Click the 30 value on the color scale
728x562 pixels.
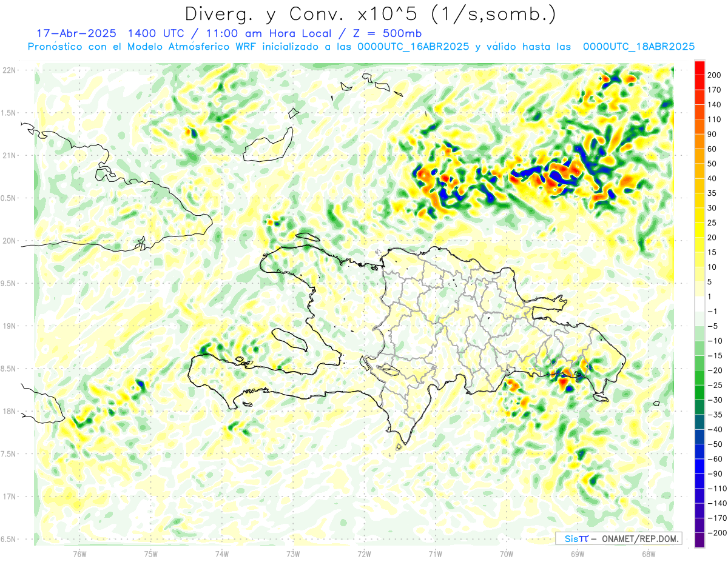pyautogui.click(x=712, y=208)
